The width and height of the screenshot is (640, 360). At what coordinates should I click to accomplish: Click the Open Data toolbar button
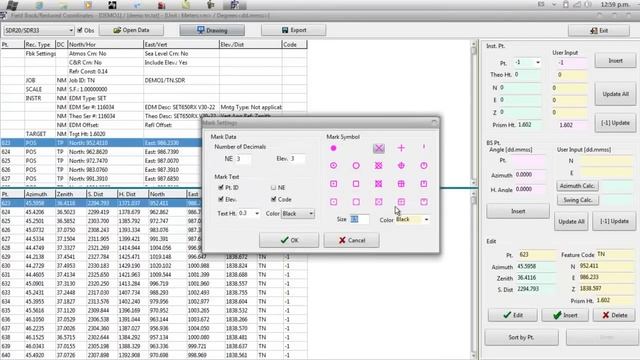[x=131, y=30]
